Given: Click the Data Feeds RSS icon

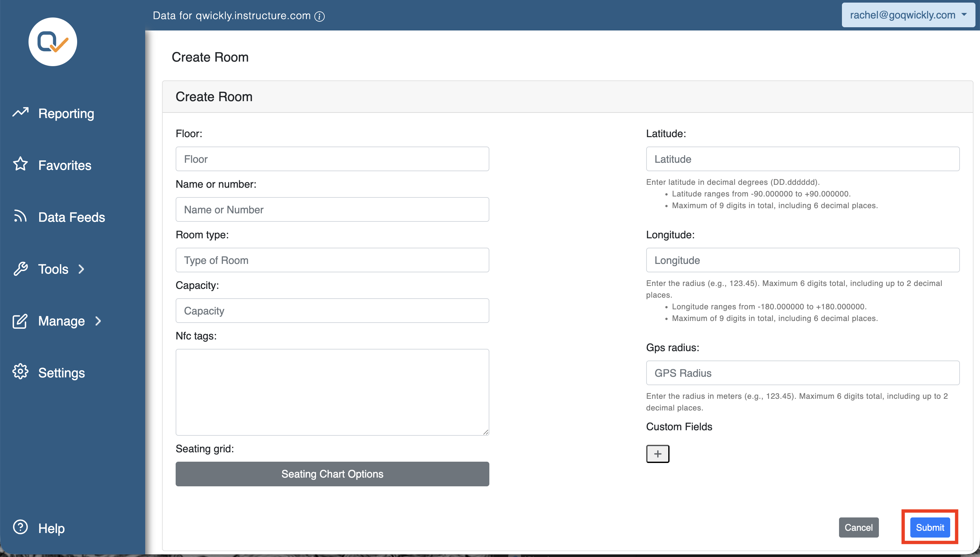Looking at the screenshot, I should click(20, 216).
